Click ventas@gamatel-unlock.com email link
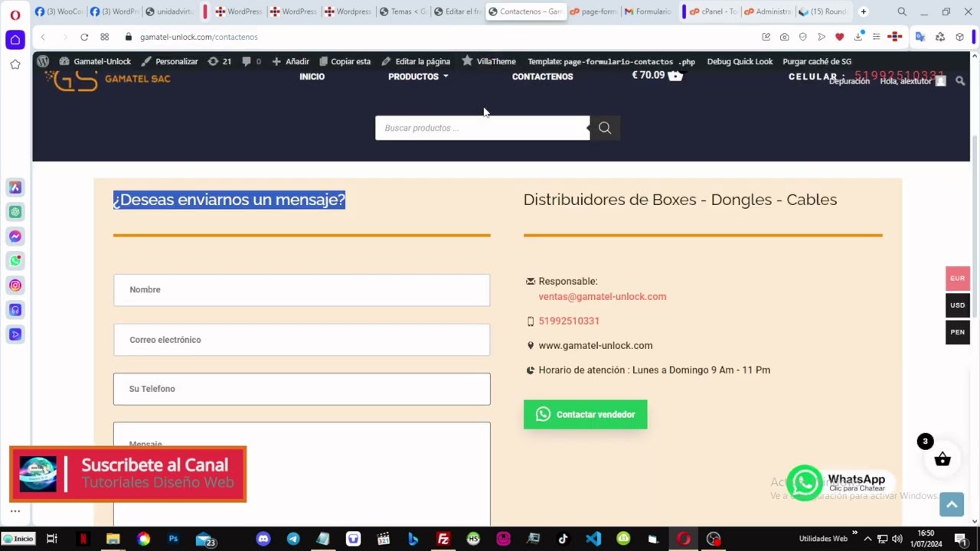This screenshot has height=551, width=980. [x=602, y=296]
